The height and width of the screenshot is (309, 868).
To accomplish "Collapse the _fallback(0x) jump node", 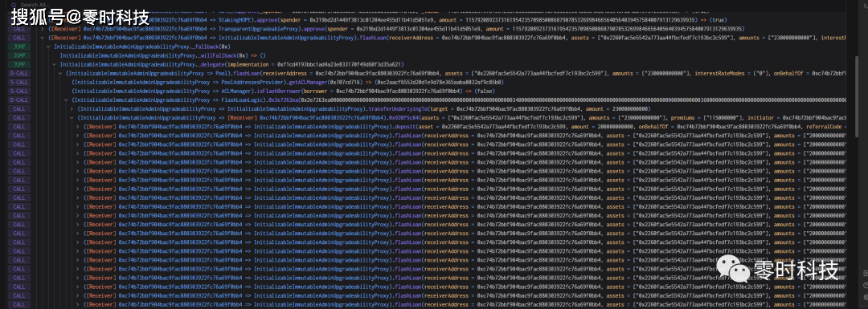I will (x=49, y=47).
